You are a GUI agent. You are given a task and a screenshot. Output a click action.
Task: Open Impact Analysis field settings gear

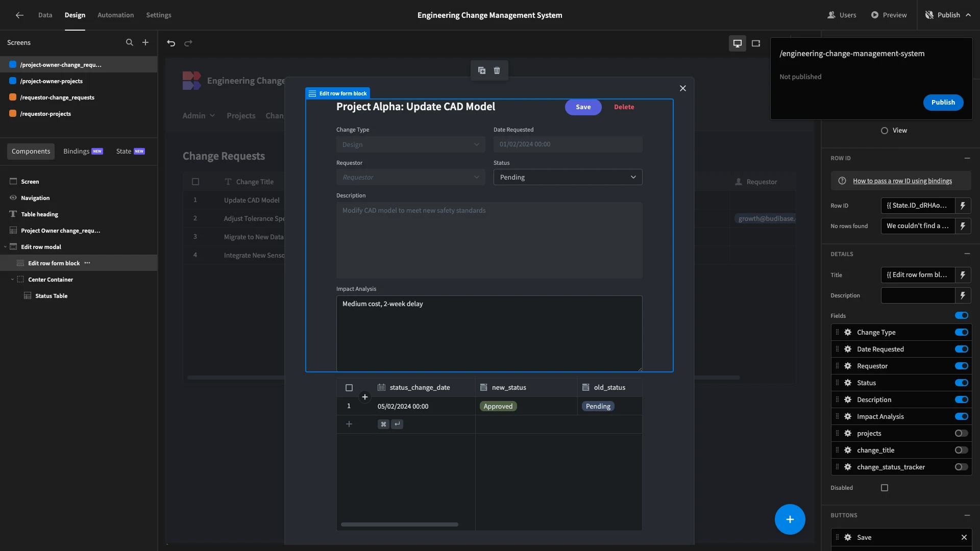(x=848, y=416)
